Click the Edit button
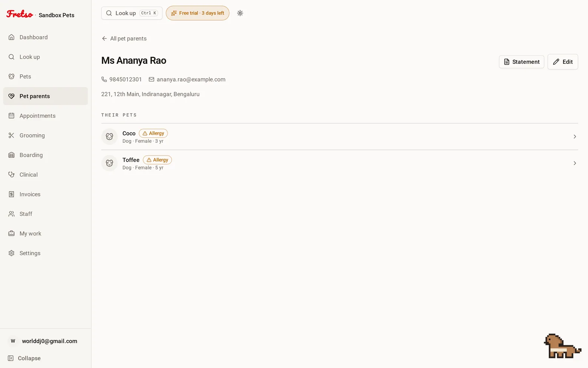588x368 pixels. point(563,62)
